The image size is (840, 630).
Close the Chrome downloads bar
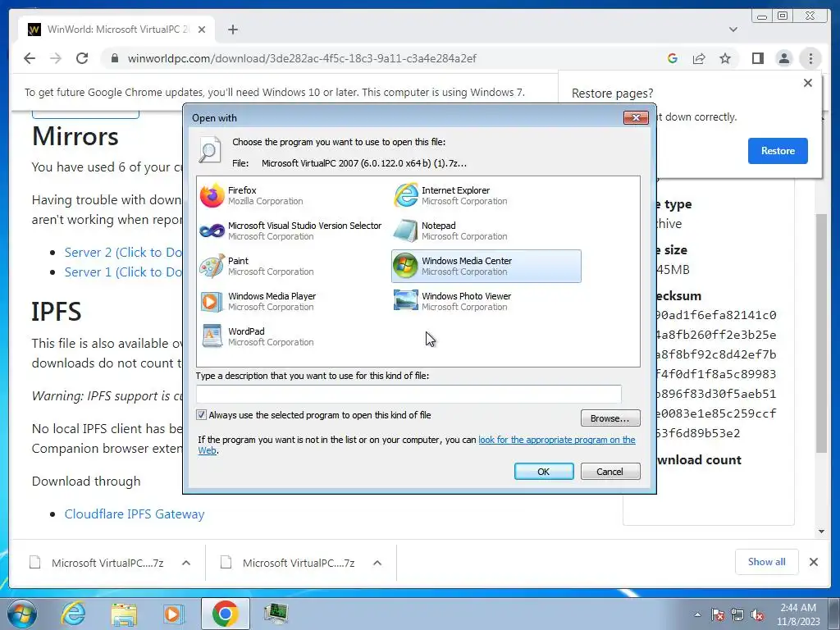(814, 562)
